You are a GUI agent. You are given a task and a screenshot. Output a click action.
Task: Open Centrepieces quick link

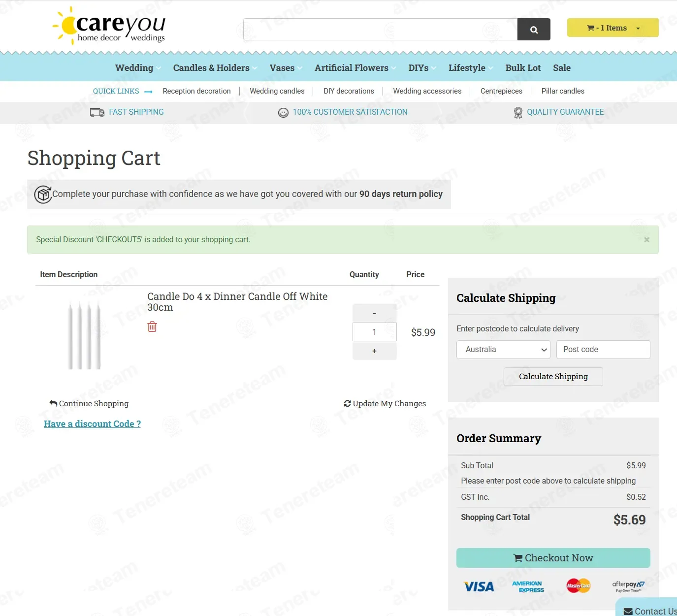(501, 91)
